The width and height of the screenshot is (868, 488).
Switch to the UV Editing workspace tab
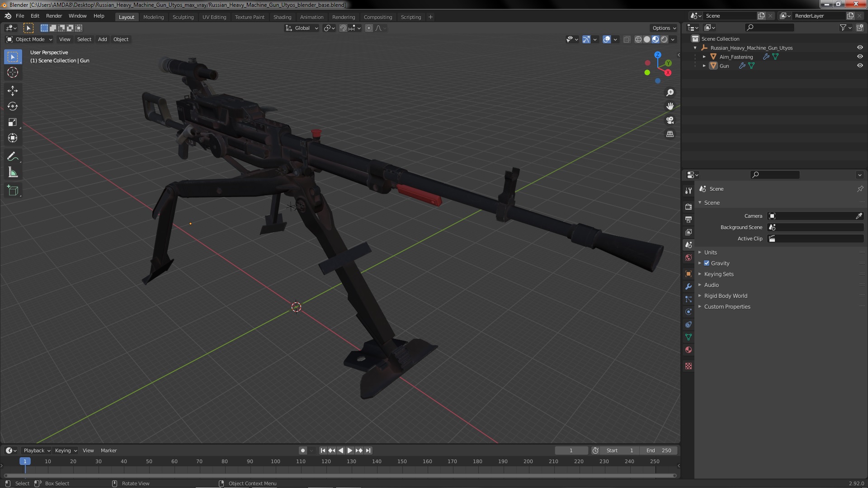(214, 17)
